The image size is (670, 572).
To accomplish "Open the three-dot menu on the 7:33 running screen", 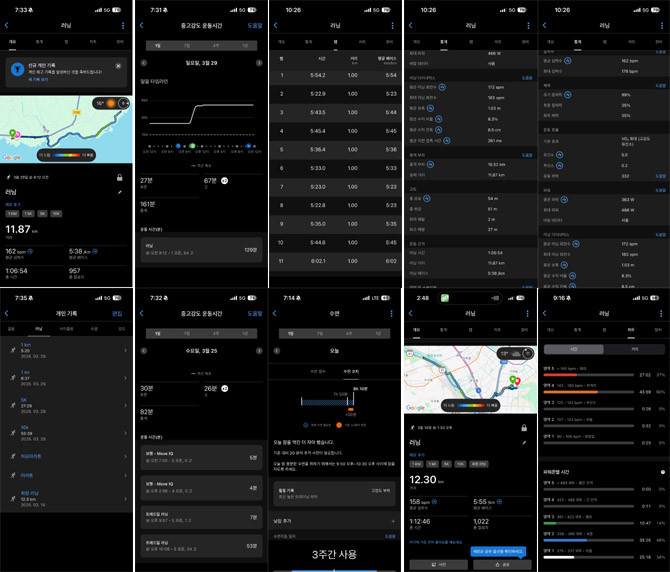I will (x=123, y=25).
